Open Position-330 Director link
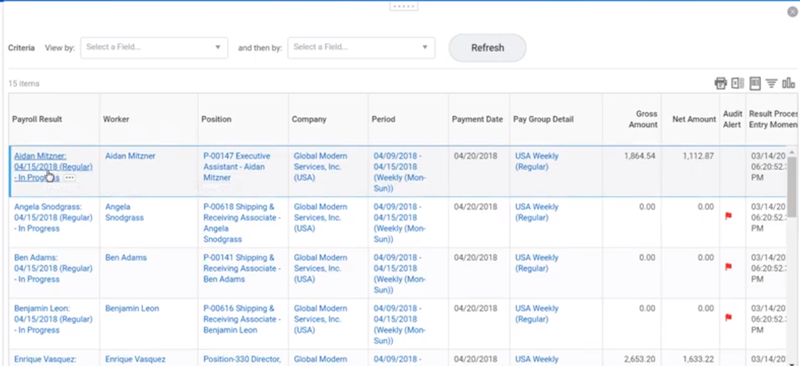This screenshot has width=800, height=366. click(242, 359)
